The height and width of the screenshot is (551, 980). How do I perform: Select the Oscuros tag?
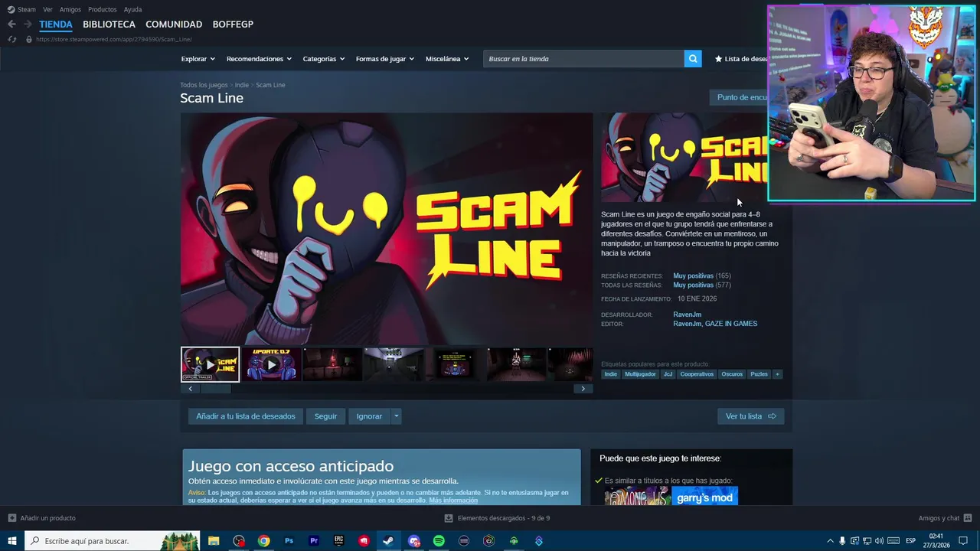(x=732, y=374)
